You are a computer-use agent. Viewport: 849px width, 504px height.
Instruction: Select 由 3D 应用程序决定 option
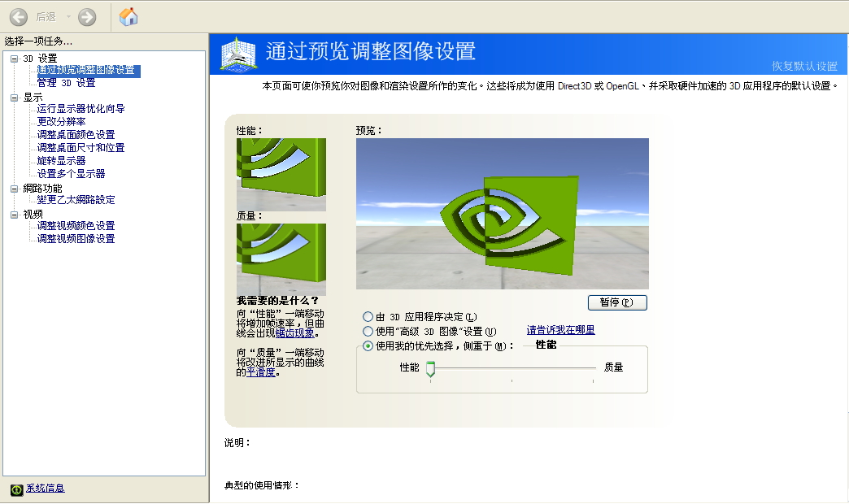tap(368, 317)
